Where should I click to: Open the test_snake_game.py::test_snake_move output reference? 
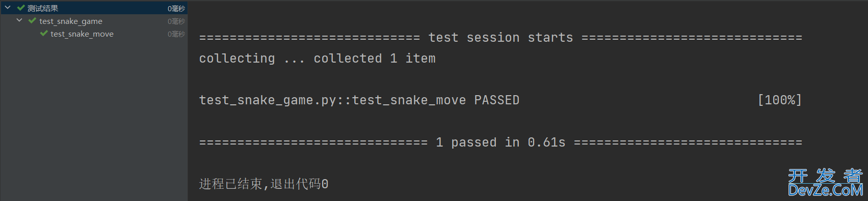(332, 100)
